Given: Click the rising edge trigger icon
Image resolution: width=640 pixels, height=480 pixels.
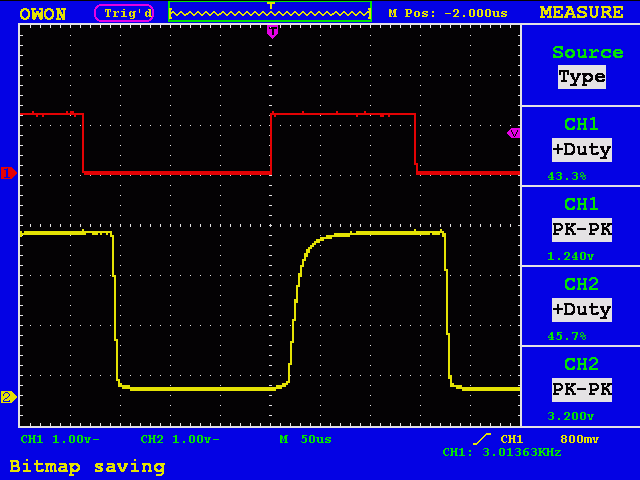Looking at the screenshot, I should (482, 439).
